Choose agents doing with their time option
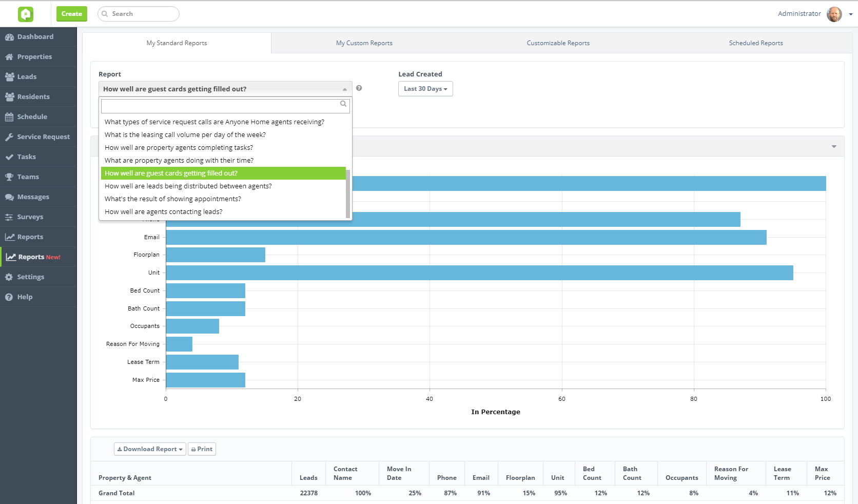 click(x=223, y=161)
